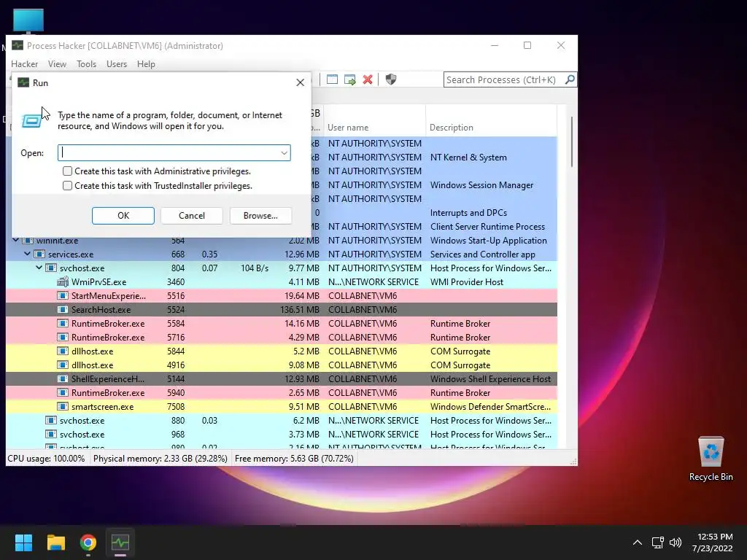Click icon of dllhost.exe PID 5844
The image size is (747, 560).
(63, 351)
